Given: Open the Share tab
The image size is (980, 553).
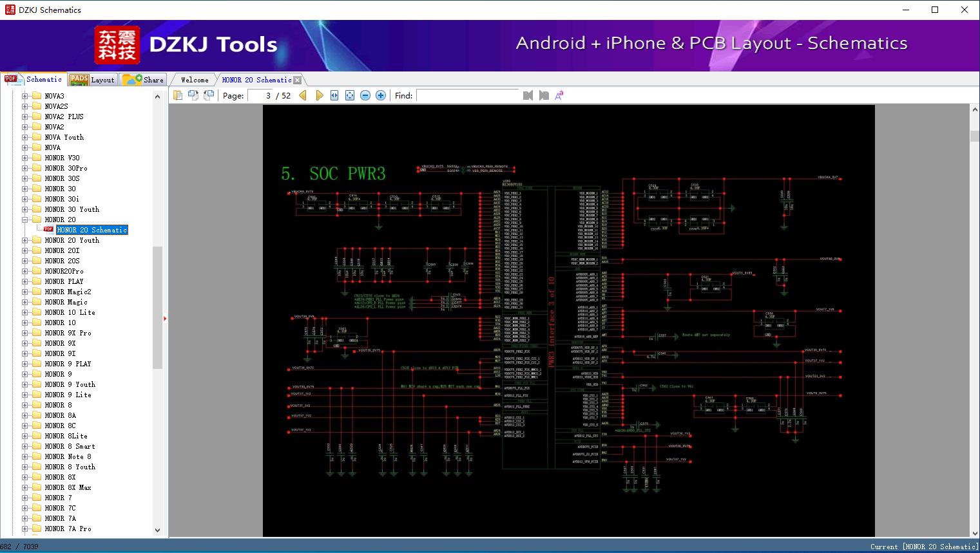Looking at the screenshot, I should tap(144, 80).
